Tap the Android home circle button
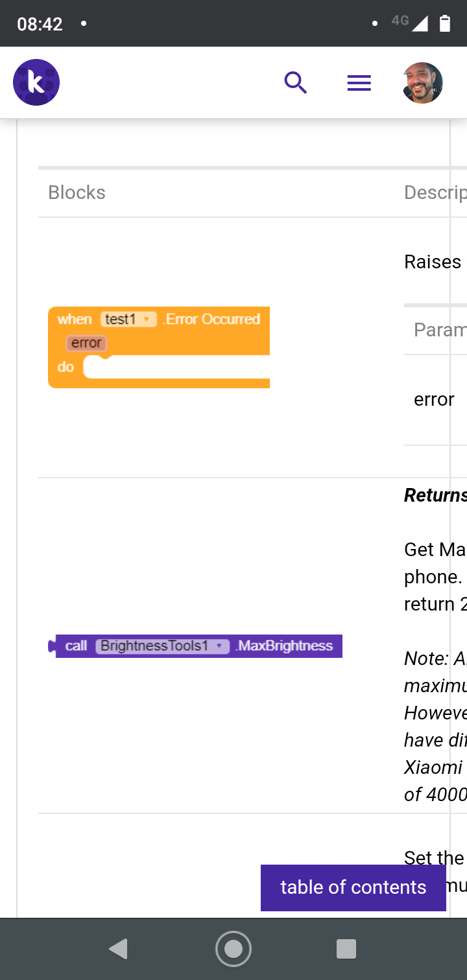The height and width of the screenshot is (980, 467). point(233,949)
